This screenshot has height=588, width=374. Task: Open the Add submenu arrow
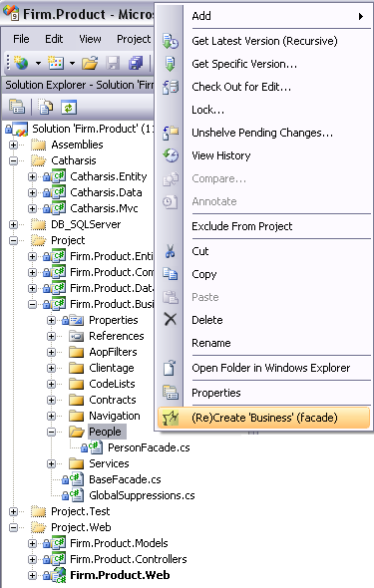pos(360,16)
